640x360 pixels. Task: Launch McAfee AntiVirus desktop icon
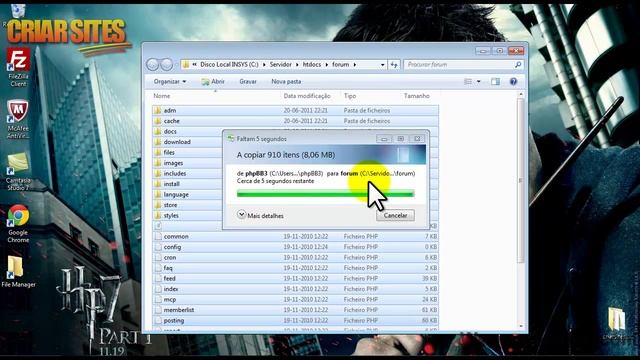pyautogui.click(x=18, y=119)
